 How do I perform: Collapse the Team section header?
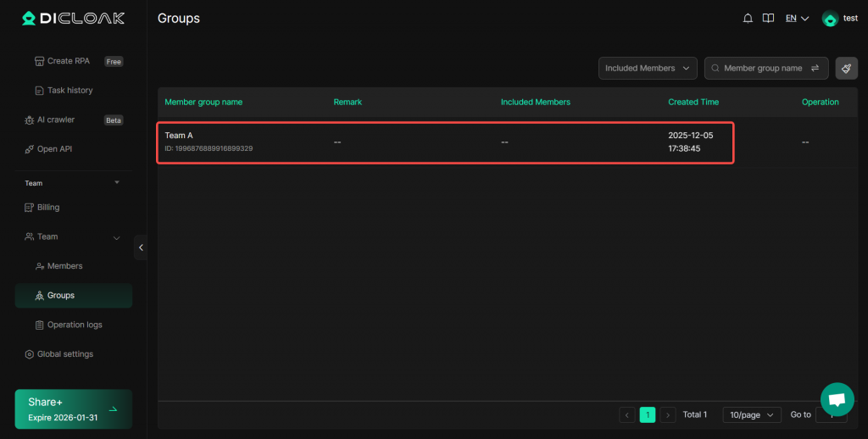(x=117, y=183)
